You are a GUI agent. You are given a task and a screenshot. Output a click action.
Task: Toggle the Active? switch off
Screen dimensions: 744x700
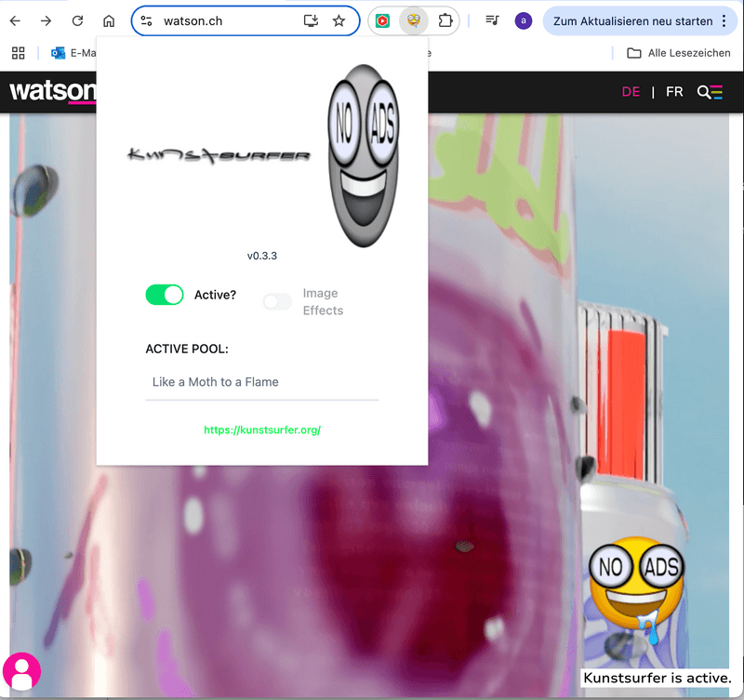[x=165, y=295]
